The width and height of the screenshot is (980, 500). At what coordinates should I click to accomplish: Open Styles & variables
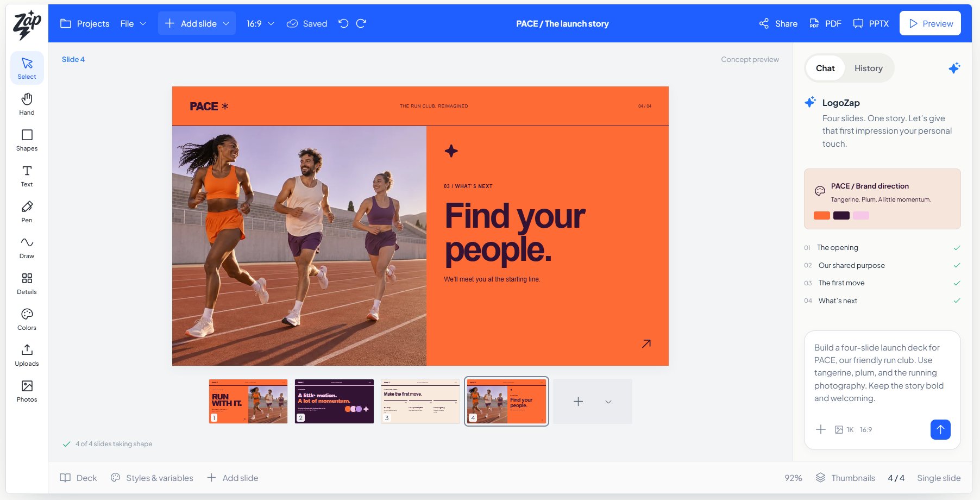[152, 478]
